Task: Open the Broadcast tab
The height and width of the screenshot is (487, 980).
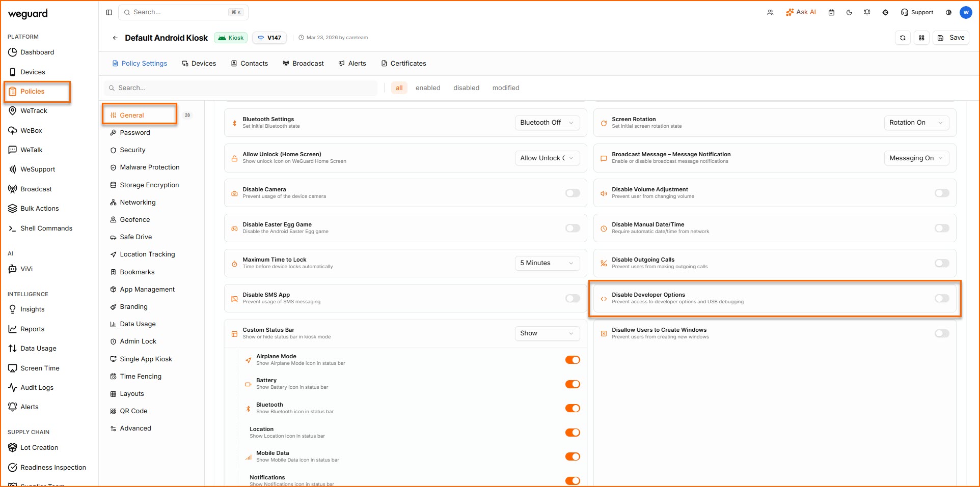Action: [x=303, y=64]
